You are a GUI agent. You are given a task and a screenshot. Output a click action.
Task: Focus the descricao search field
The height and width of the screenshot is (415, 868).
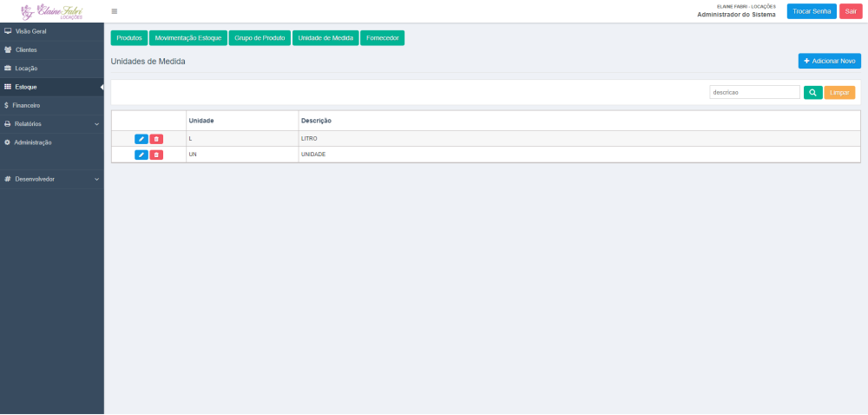click(x=754, y=92)
